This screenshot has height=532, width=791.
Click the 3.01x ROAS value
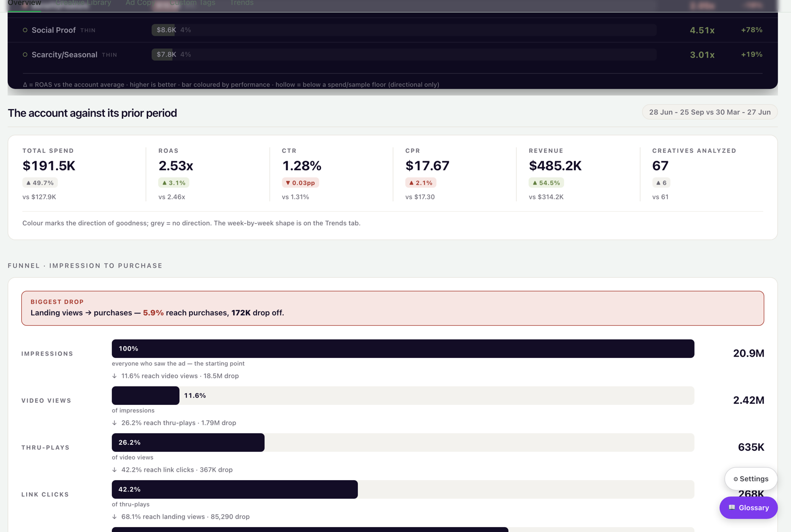point(702,55)
